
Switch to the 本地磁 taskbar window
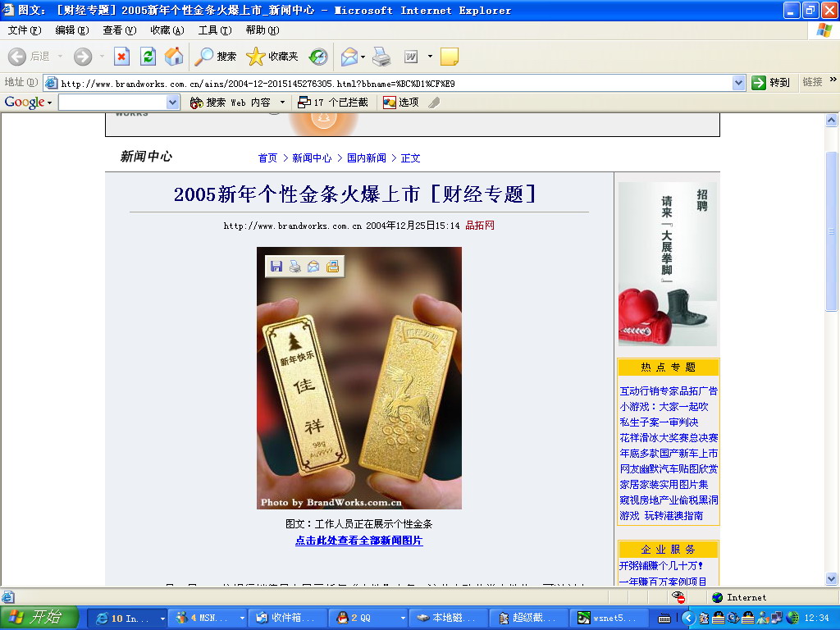448,618
